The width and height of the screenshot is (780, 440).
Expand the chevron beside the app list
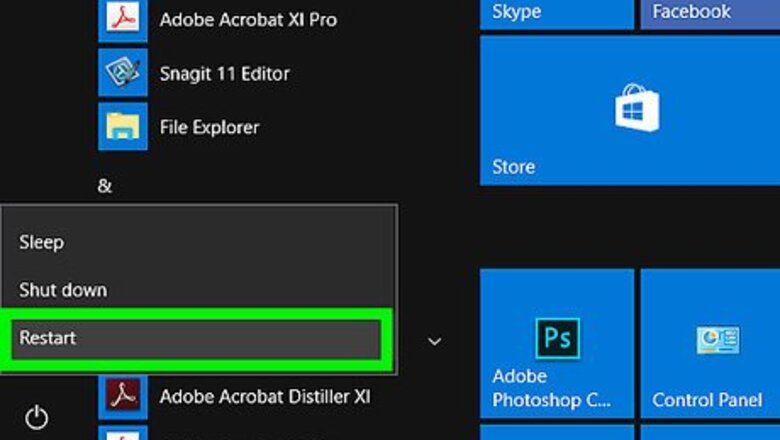point(434,342)
